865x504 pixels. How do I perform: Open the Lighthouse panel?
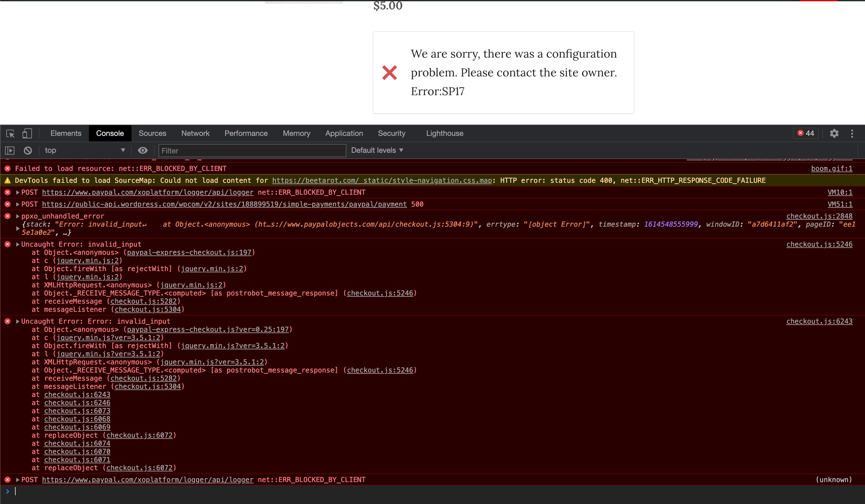pyautogui.click(x=444, y=133)
